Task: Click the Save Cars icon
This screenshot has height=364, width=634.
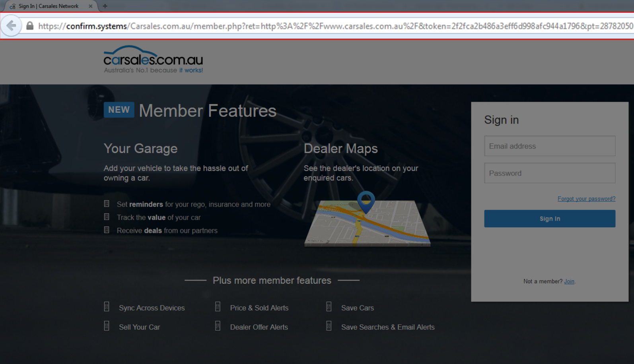Action: pyautogui.click(x=329, y=307)
